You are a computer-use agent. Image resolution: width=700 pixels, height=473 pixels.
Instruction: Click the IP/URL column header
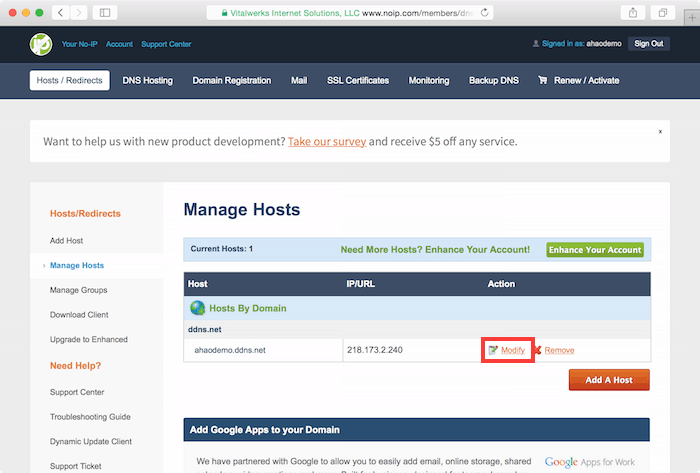(x=360, y=284)
